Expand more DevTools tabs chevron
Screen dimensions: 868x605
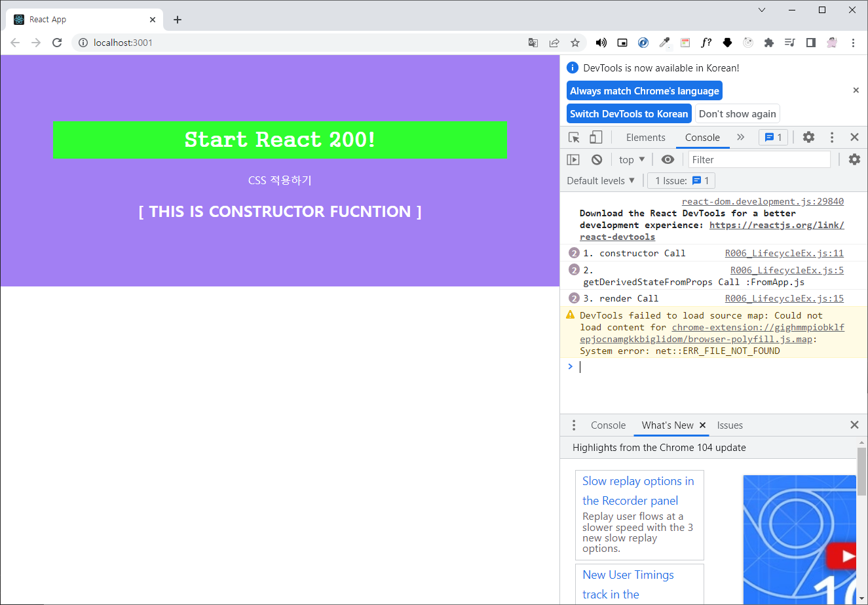pos(740,137)
